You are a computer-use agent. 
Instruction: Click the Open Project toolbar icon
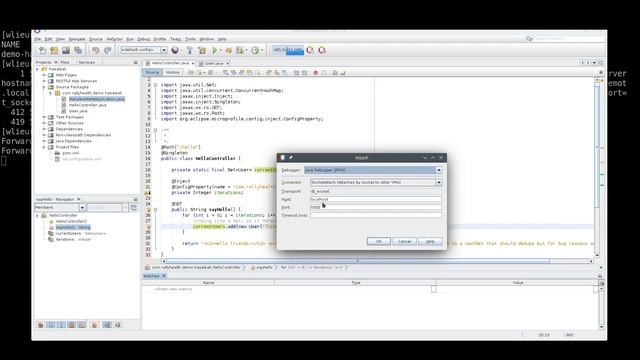click(x=66, y=50)
